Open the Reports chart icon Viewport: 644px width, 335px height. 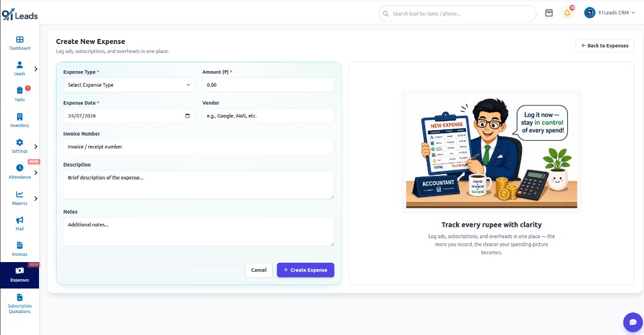[19, 194]
